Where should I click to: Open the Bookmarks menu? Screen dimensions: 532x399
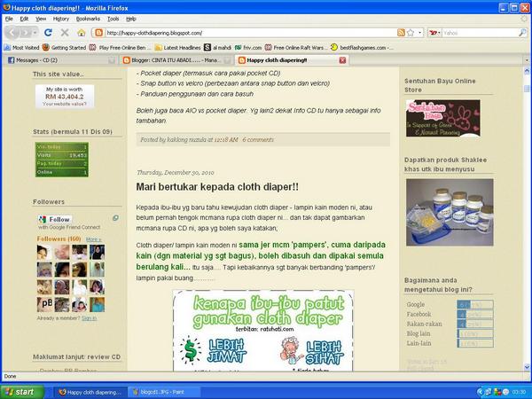[x=88, y=19]
